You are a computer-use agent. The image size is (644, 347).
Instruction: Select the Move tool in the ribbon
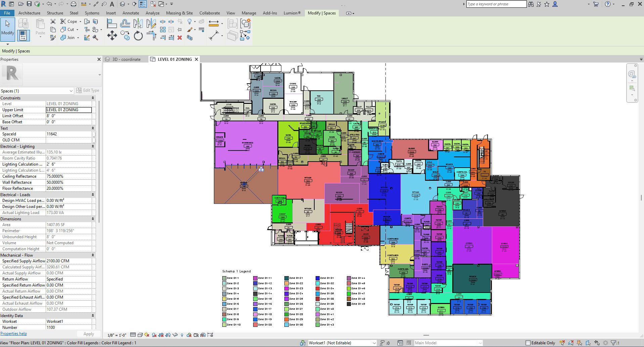tap(112, 35)
